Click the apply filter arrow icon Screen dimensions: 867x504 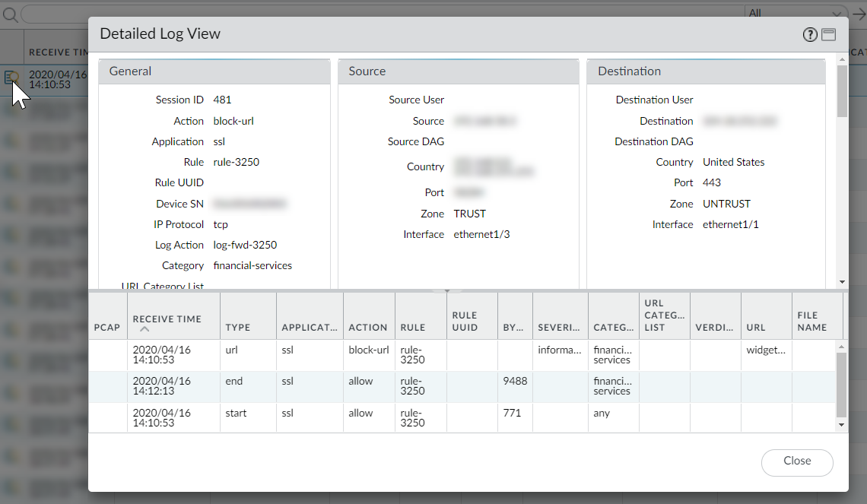(859, 14)
